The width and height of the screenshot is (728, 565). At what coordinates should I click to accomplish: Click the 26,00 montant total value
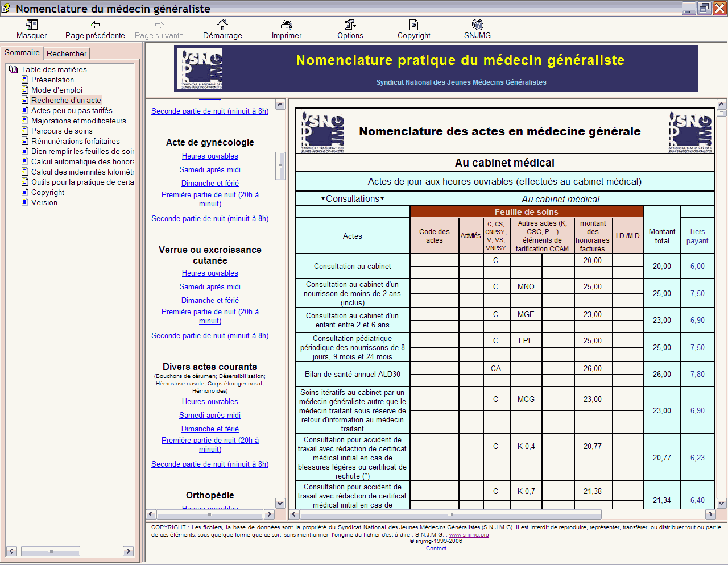662,374
